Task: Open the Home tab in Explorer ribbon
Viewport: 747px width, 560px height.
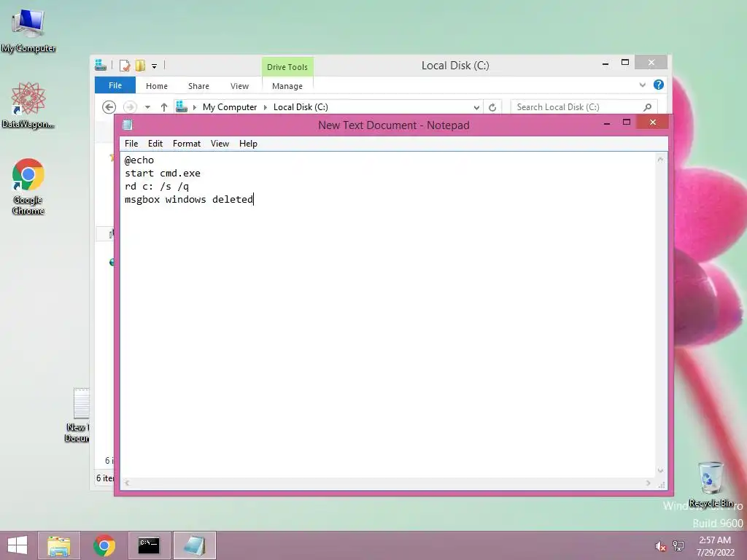Action: [x=157, y=86]
